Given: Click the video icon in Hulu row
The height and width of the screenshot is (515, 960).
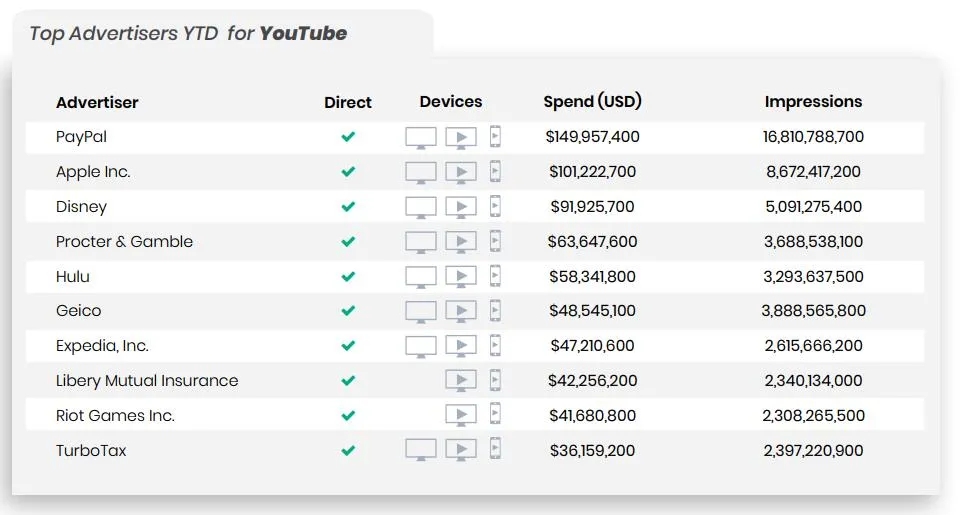Looking at the screenshot, I should click(460, 277).
